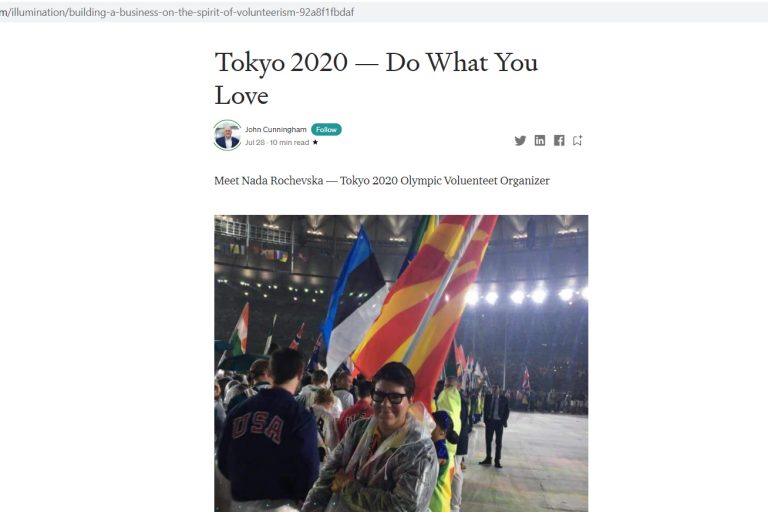
Task: Open the stadium flags photo
Action: [401, 364]
